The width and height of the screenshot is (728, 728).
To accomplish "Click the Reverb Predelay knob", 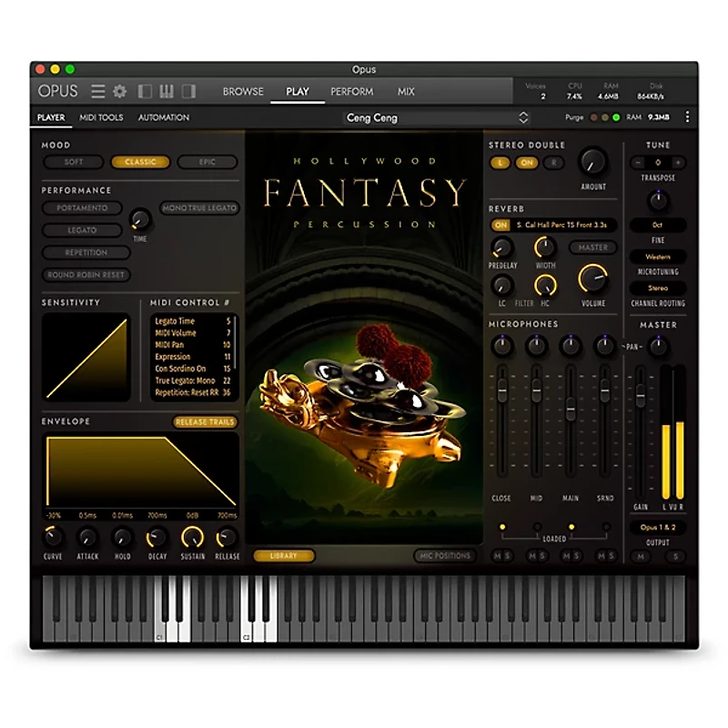I will (x=501, y=248).
